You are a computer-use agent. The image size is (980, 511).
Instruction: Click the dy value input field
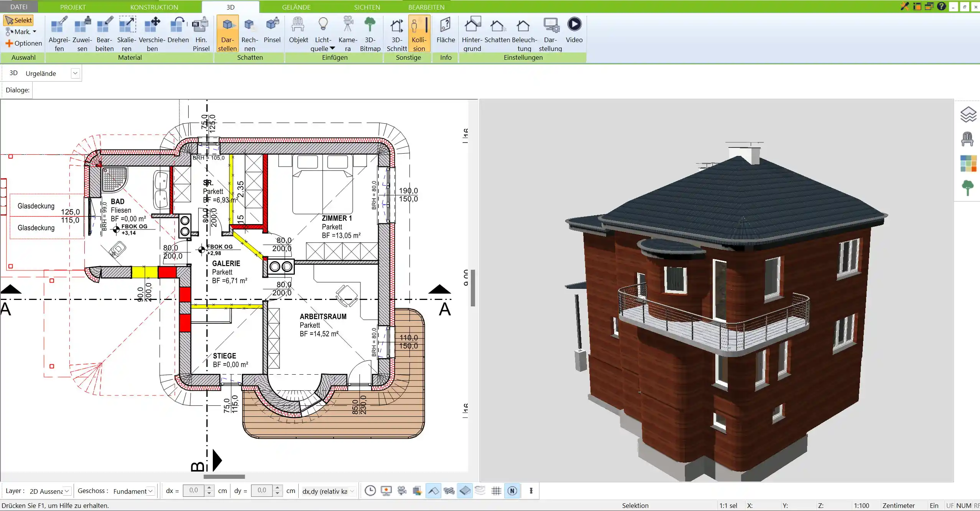(262, 491)
